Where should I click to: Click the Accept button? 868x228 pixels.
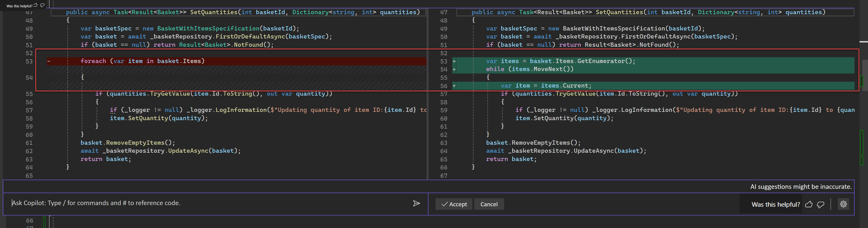[x=454, y=204]
